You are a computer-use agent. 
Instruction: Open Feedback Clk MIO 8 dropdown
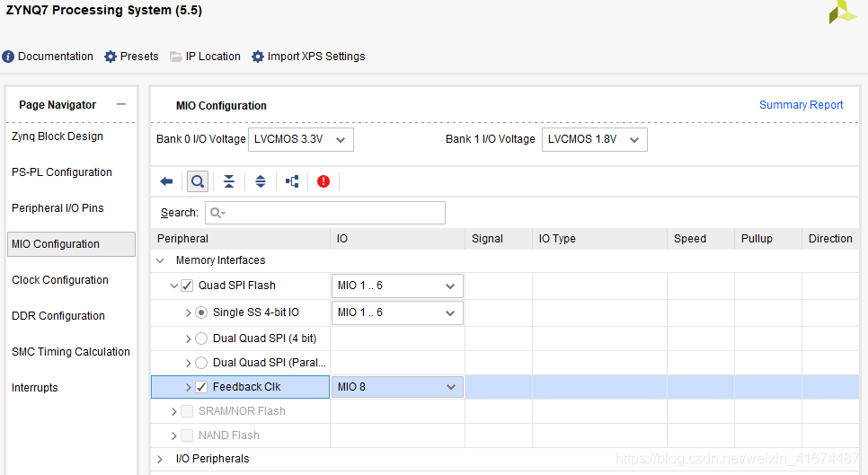[397, 387]
